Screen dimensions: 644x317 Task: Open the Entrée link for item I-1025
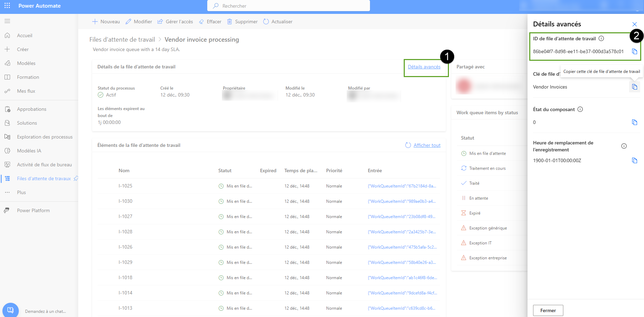coord(402,186)
